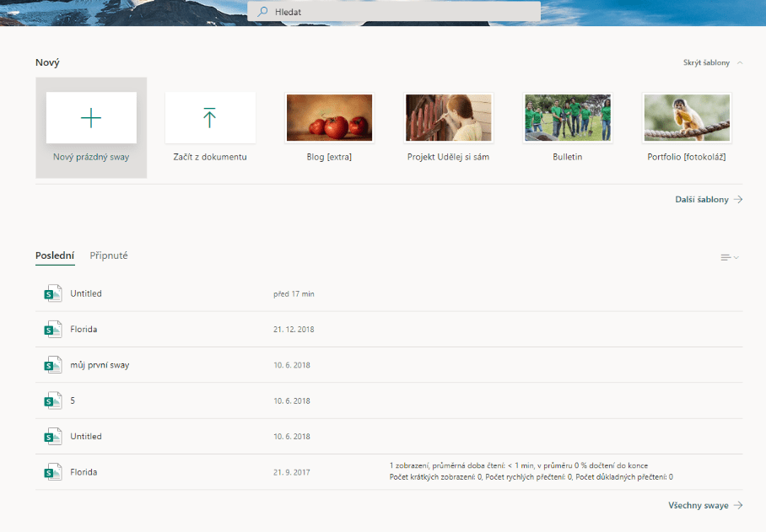Click the arrow icon next to Další šablony
This screenshot has height=532, width=766.
[737, 200]
